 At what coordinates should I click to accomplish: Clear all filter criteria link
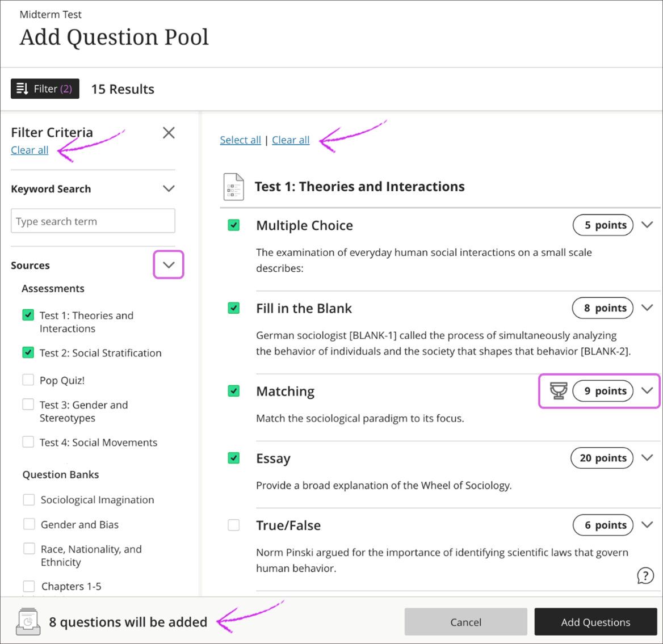click(x=30, y=150)
